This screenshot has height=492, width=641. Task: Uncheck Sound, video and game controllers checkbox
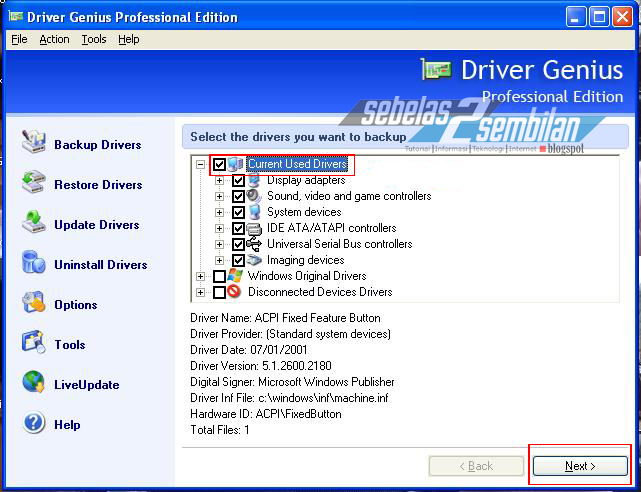tap(238, 197)
